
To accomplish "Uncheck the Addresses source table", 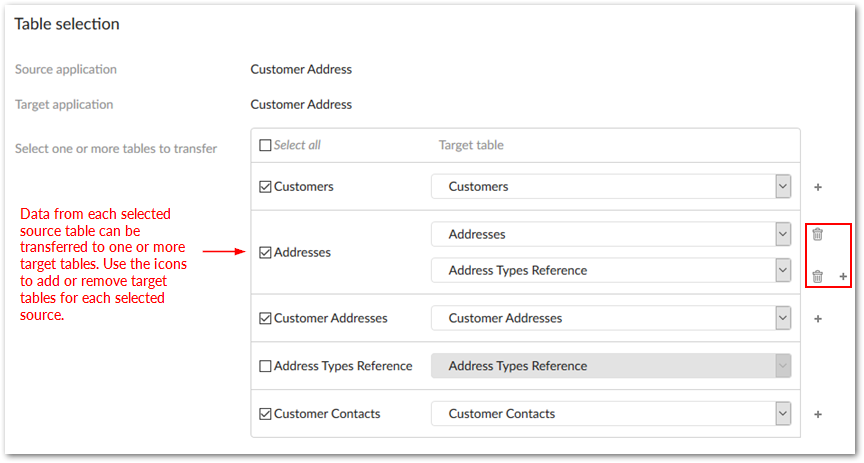I will pyautogui.click(x=265, y=253).
